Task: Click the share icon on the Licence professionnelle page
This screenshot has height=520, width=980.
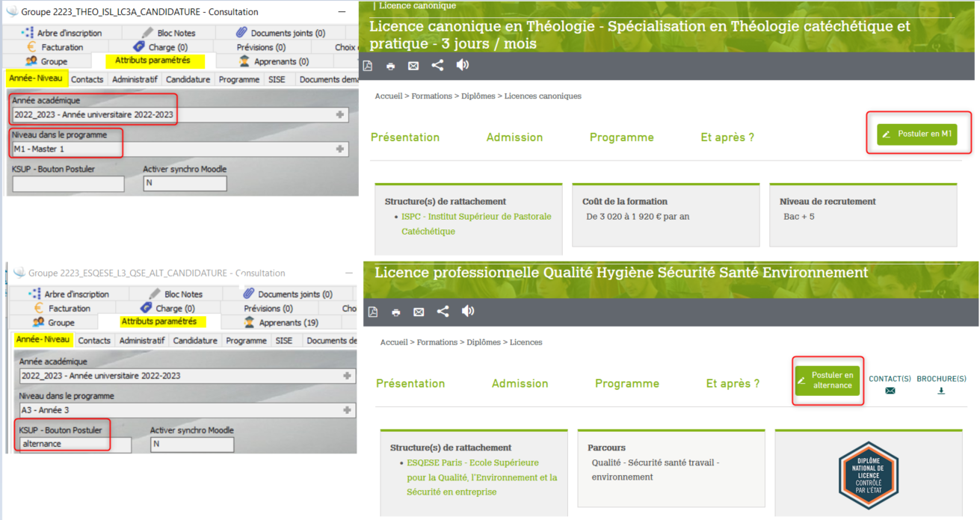Action: point(443,312)
